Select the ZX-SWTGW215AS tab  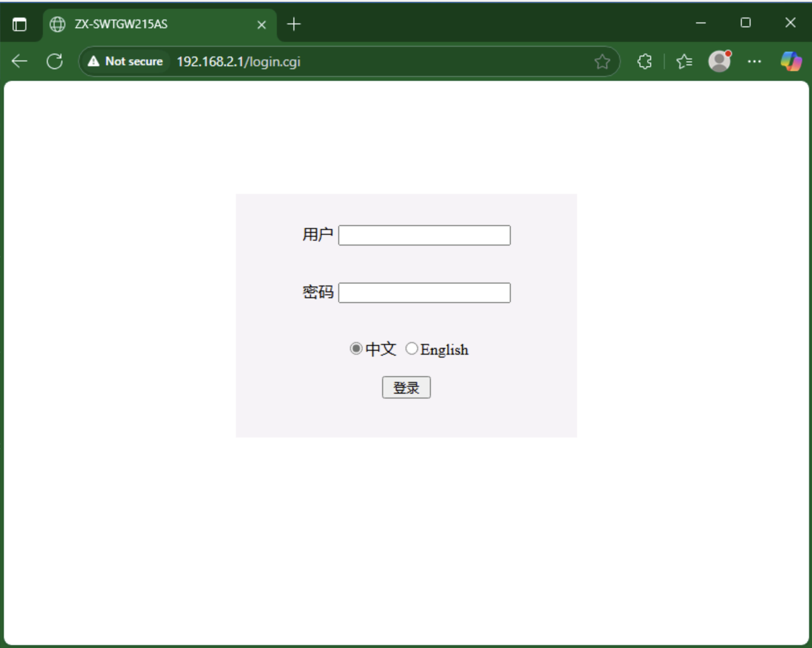tap(146, 24)
